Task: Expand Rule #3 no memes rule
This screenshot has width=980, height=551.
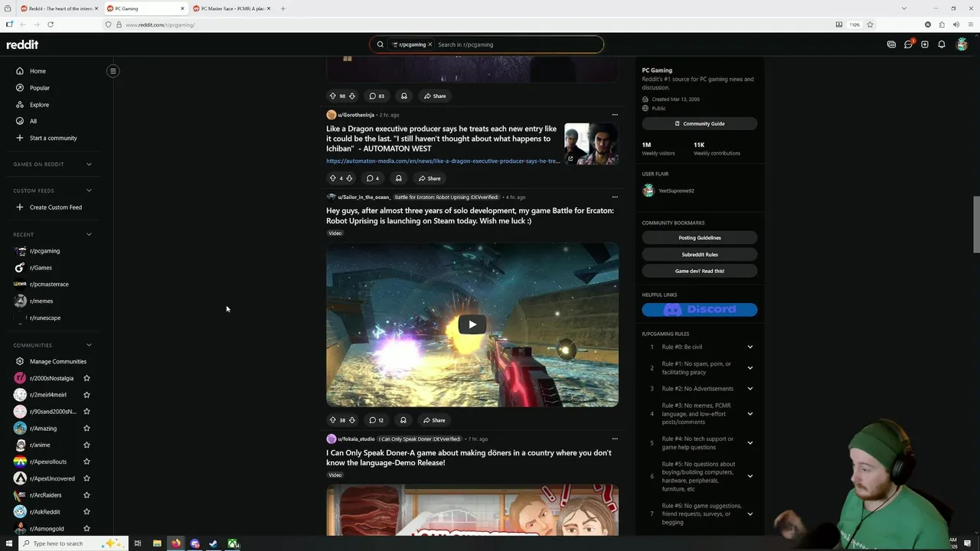Action: [750, 414]
